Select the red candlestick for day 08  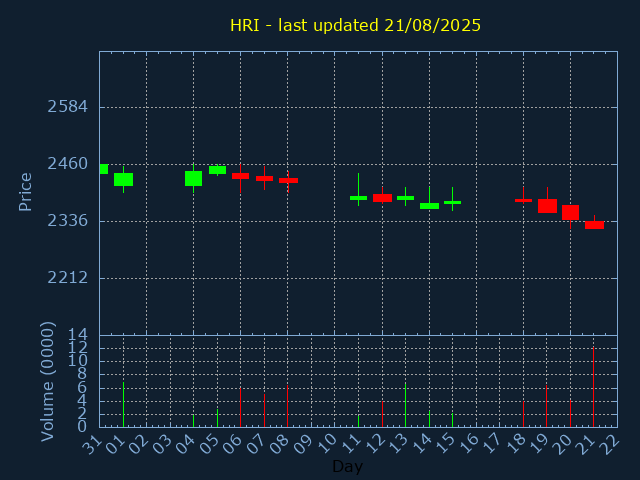coord(288,180)
